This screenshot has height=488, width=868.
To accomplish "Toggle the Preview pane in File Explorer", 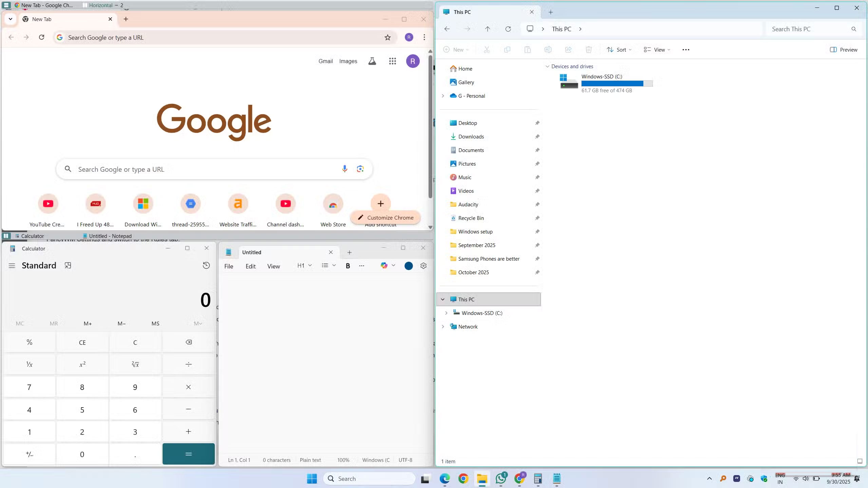I will point(844,50).
